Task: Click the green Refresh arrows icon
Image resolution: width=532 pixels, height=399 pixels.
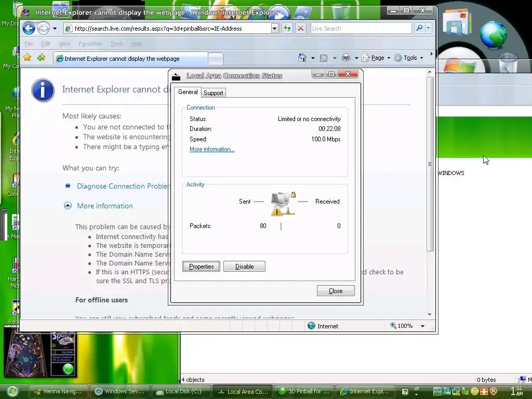Action: [287, 29]
